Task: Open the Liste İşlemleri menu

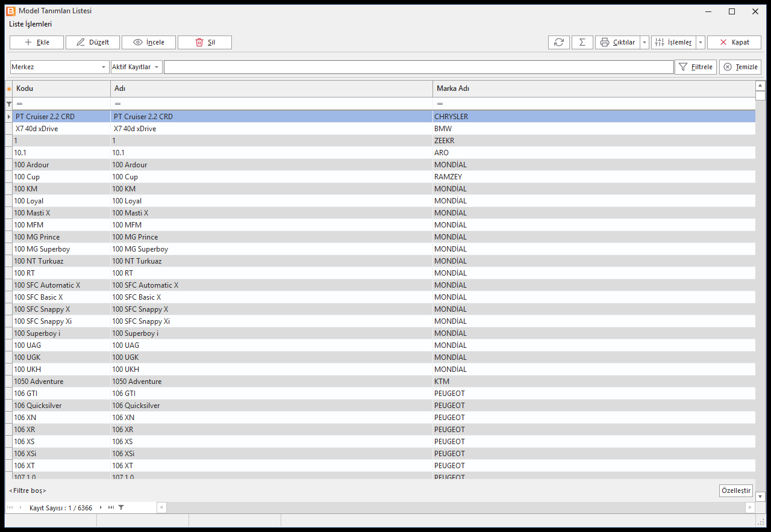Action: point(30,24)
